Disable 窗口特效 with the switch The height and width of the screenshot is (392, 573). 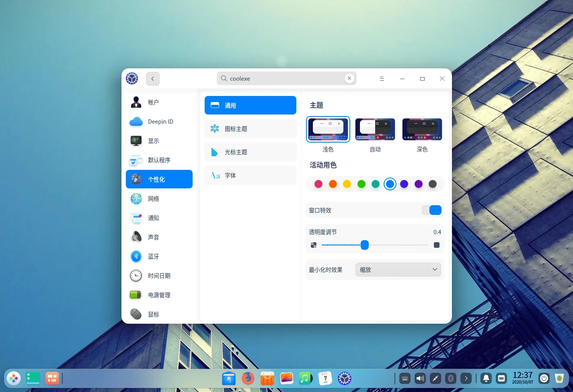click(x=431, y=210)
